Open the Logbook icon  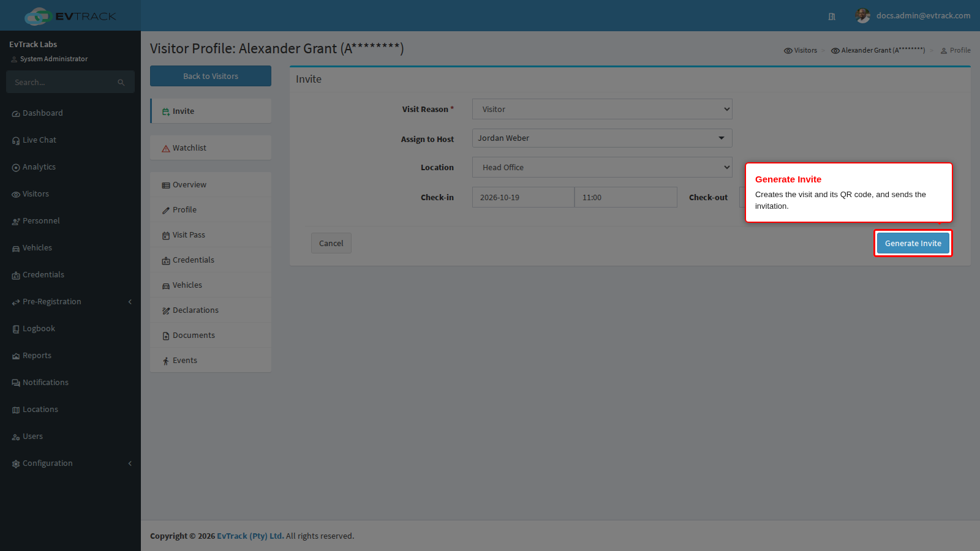16,329
